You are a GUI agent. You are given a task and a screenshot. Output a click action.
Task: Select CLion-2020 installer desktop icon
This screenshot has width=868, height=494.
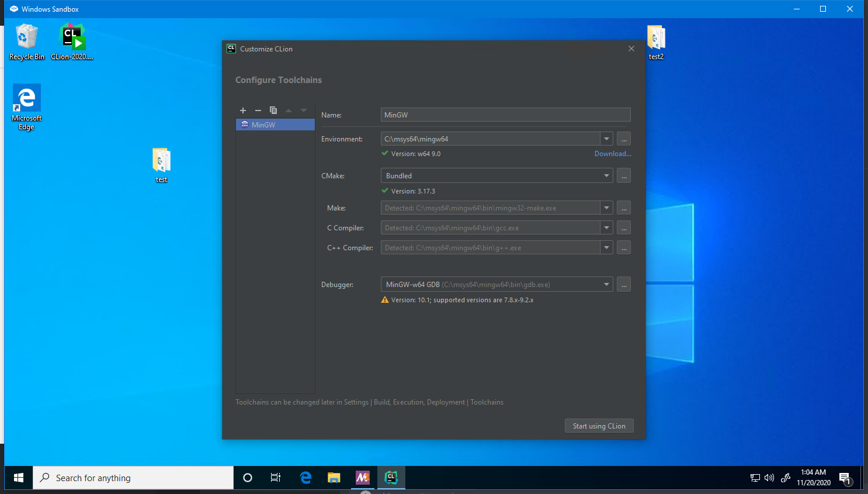point(72,42)
